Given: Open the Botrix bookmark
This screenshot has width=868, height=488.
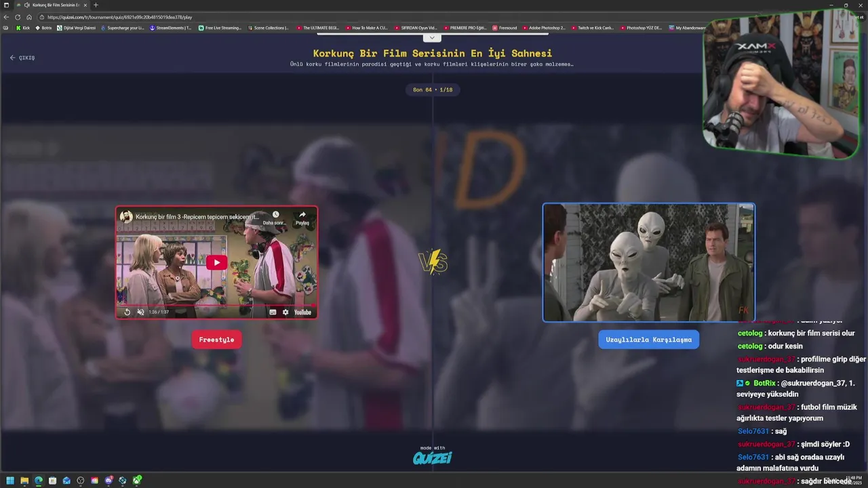Looking at the screenshot, I should point(43,28).
